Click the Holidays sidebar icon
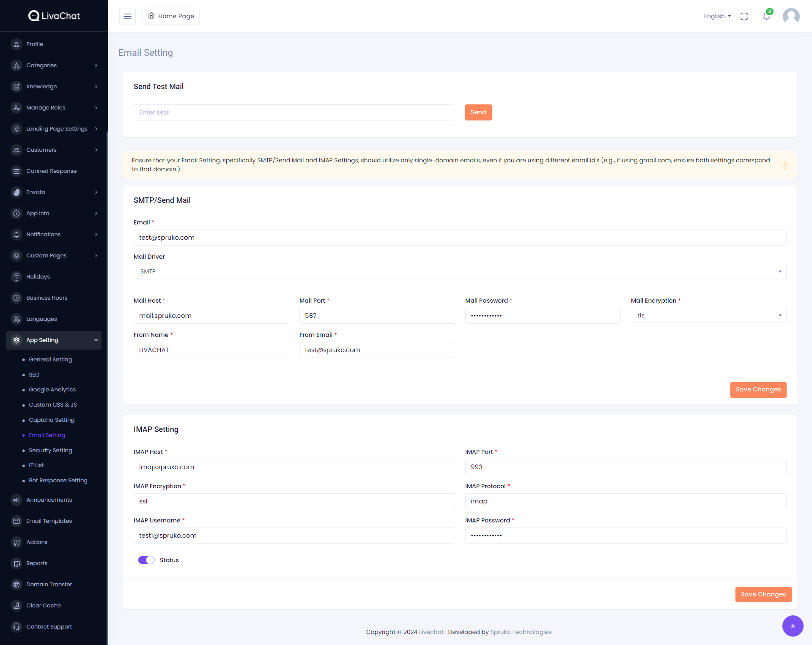 (16, 276)
